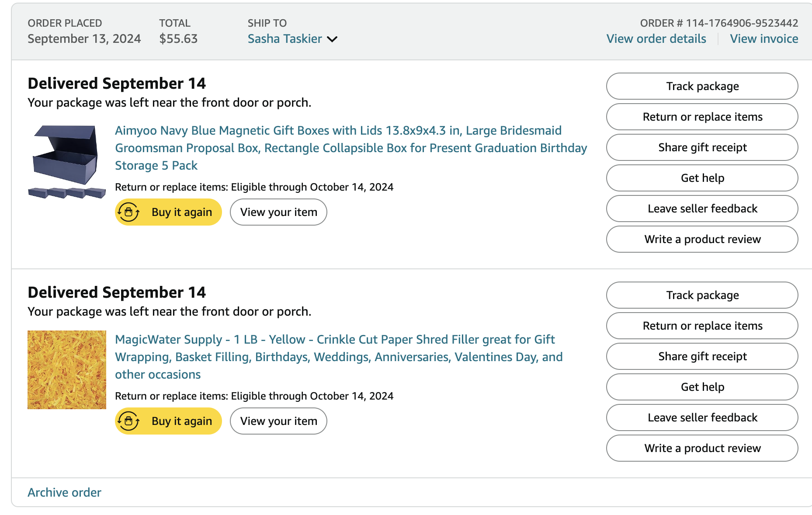The image size is (812, 515).
Task: Track package for the gift boxes
Action: tap(702, 86)
